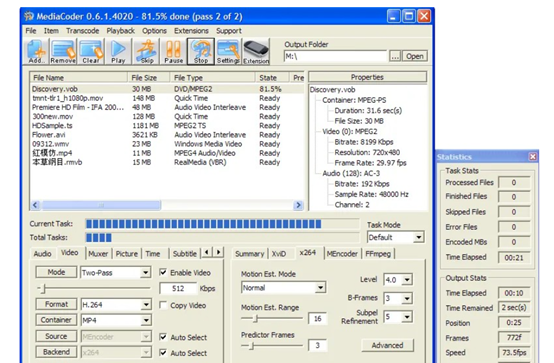
Task: Open the Extensions menu
Action: point(191,31)
